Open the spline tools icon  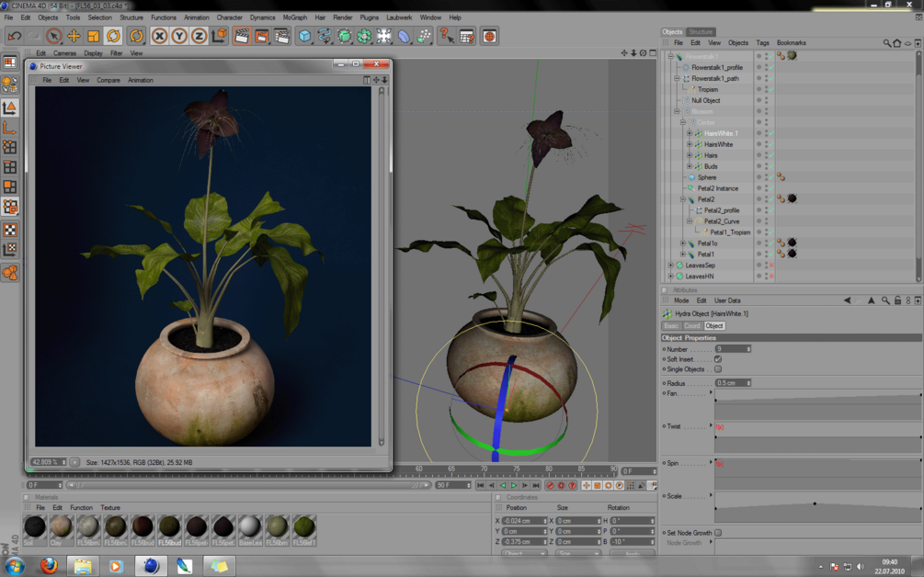pos(325,37)
